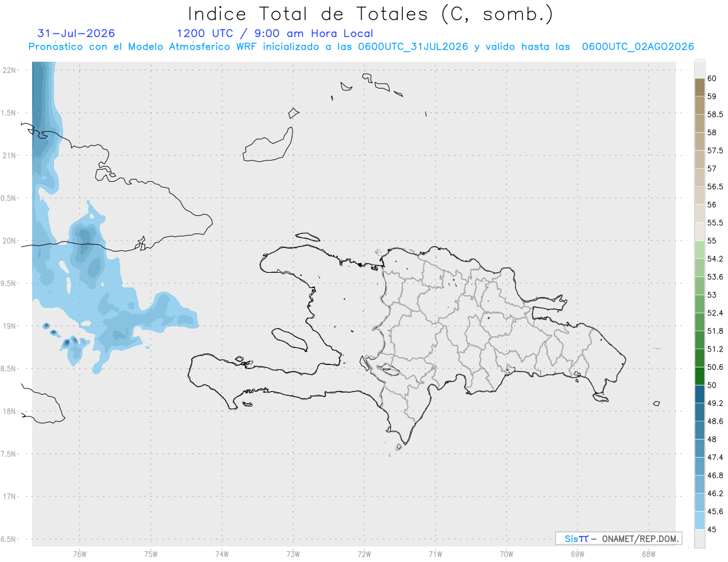Click the colorbar value '52.4'
This screenshot has width=728, height=562.
tap(715, 313)
